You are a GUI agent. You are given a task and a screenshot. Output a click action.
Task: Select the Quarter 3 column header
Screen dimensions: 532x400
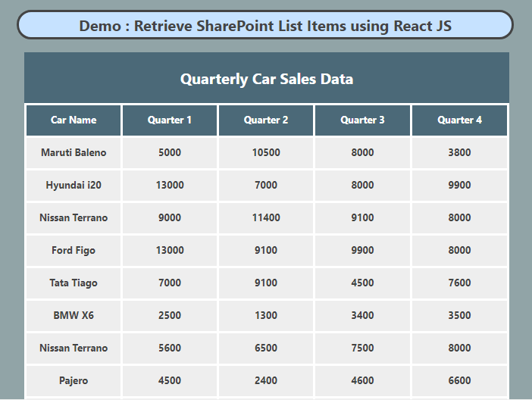tap(362, 120)
